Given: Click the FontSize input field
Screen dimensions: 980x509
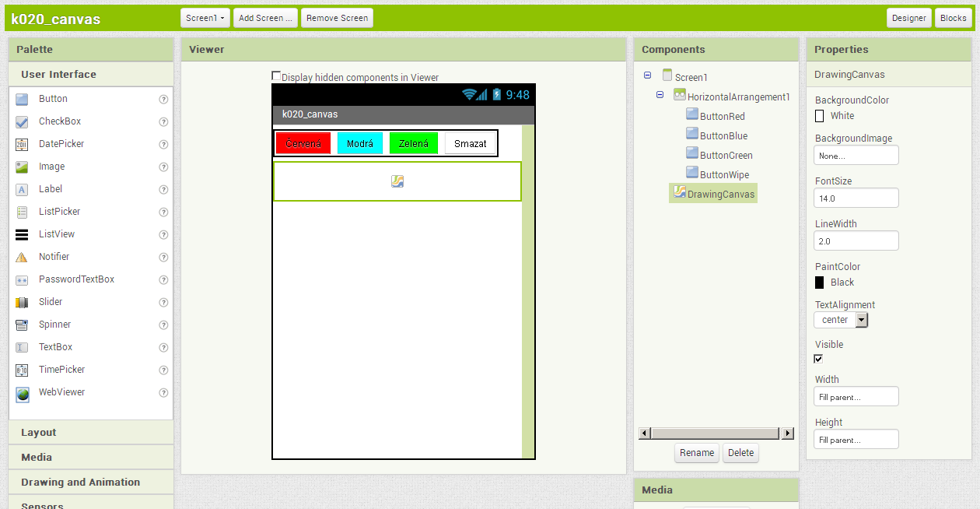Looking at the screenshot, I should pos(856,198).
